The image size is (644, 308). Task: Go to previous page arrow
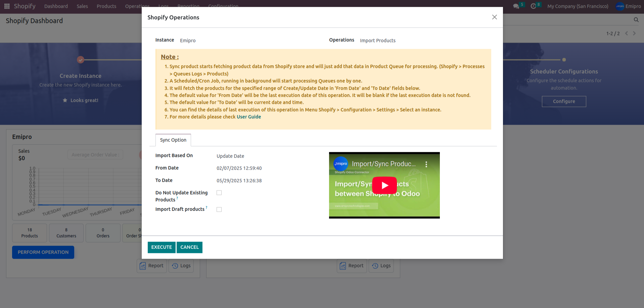626,33
